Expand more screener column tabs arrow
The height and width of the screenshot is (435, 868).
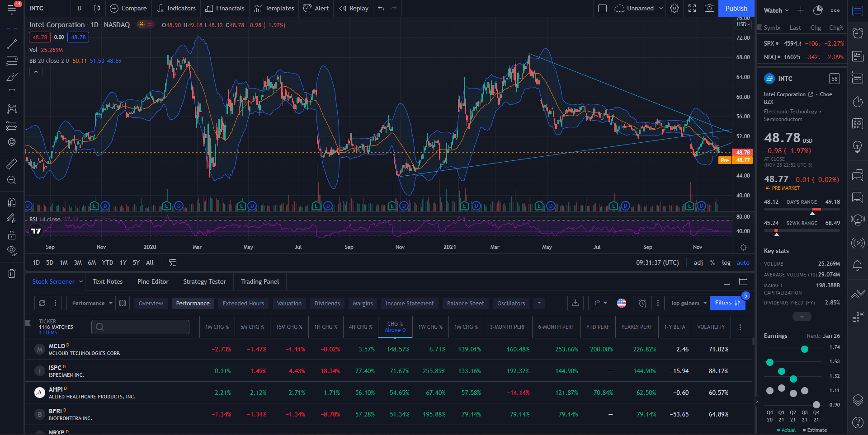539,303
